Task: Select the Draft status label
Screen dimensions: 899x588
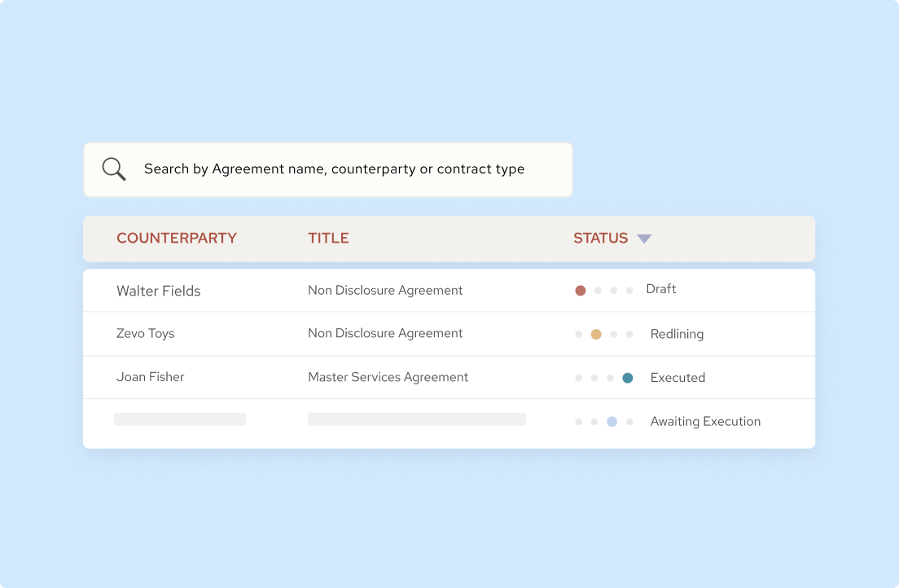Action: 660,289
